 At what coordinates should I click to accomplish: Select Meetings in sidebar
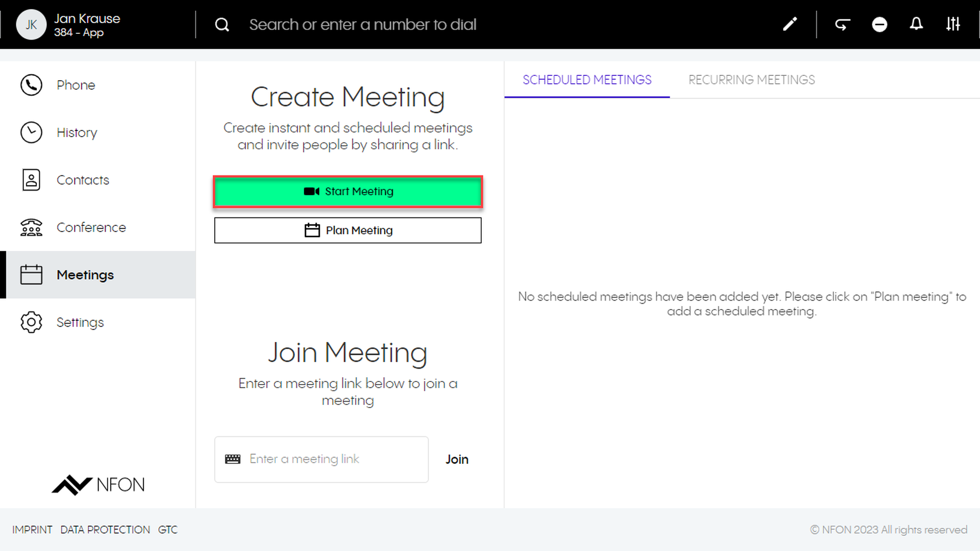85,275
